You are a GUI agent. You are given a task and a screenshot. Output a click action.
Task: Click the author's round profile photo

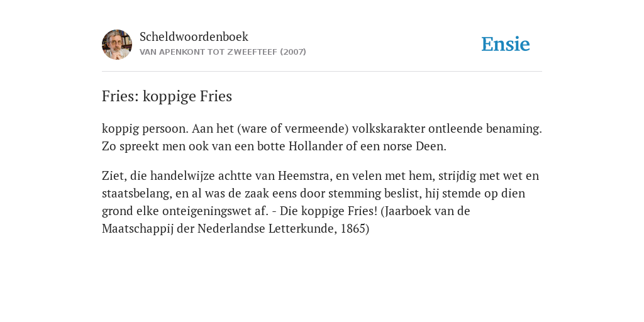coord(117,45)
